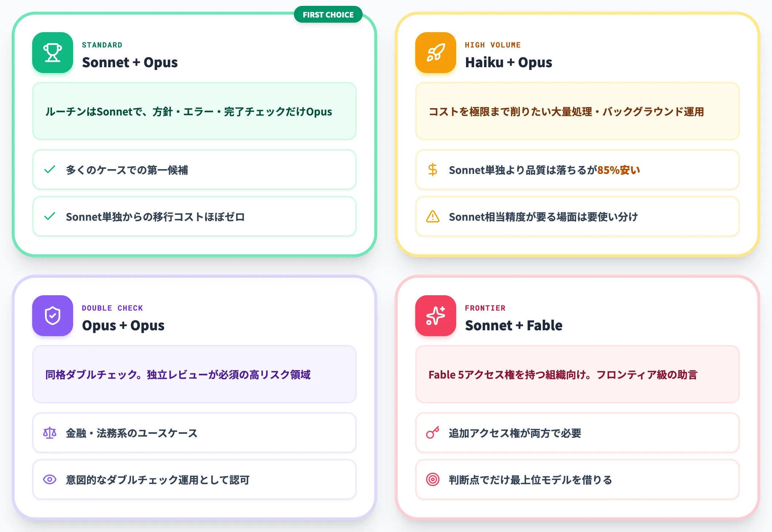The height and width of the screenshot is (532, 772).
Task: Select the Haiku + Opus heading
Action: tap(508, 62)
